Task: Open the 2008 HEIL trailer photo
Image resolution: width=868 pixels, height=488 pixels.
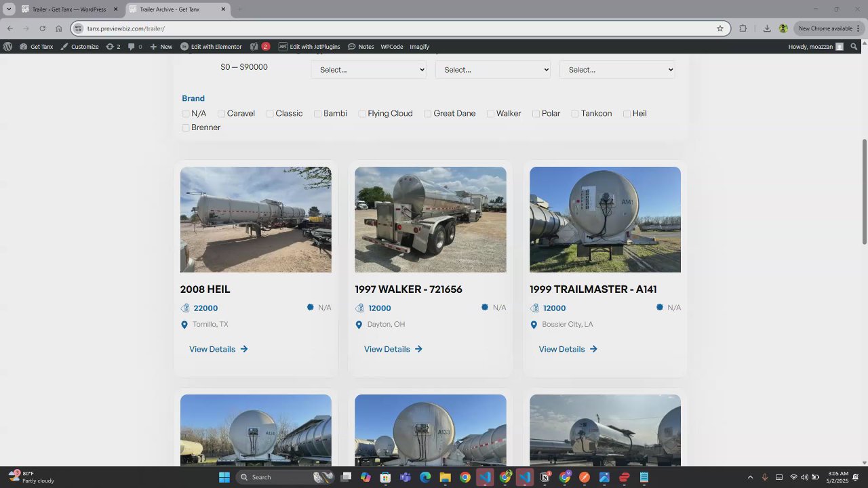Action: 256,220
